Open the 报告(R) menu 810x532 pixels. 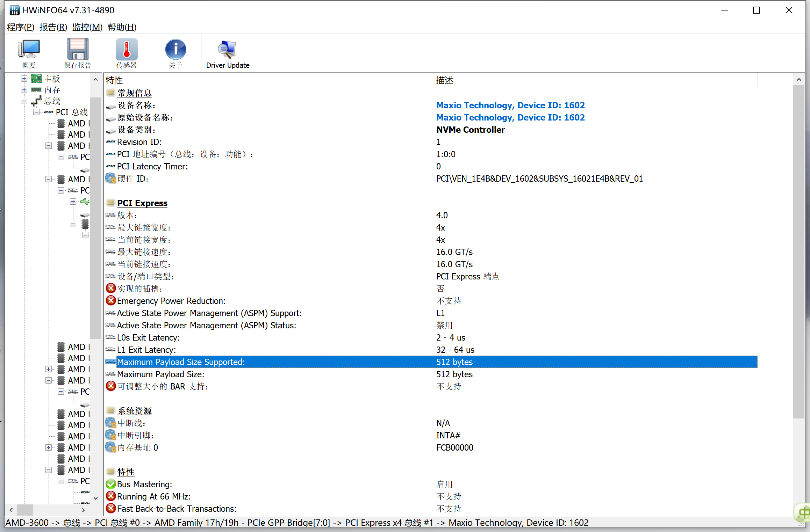point(53,27)
